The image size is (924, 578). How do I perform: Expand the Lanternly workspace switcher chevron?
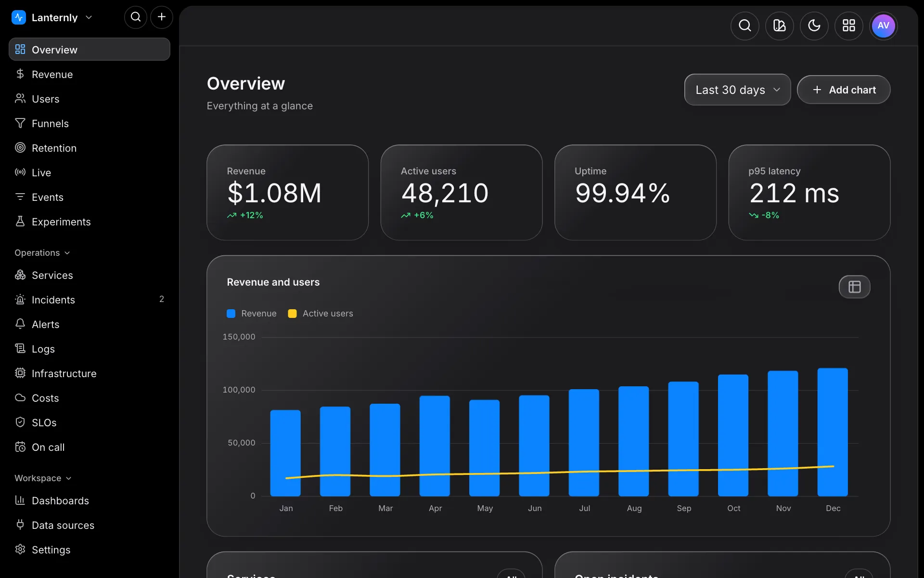89,17
